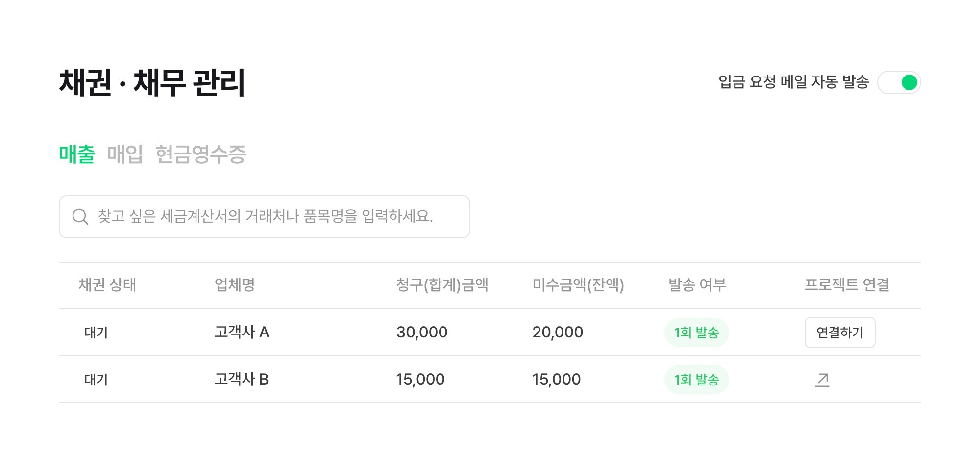This screenshot has height=462, width=980.
Task: Click the 채권 상태 column header
Action: [x=107, y=285]
